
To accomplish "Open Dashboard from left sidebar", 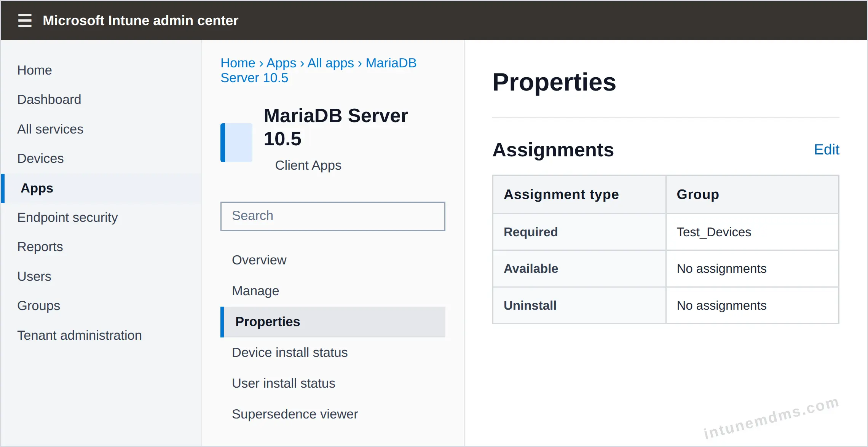I will point(49,100).
